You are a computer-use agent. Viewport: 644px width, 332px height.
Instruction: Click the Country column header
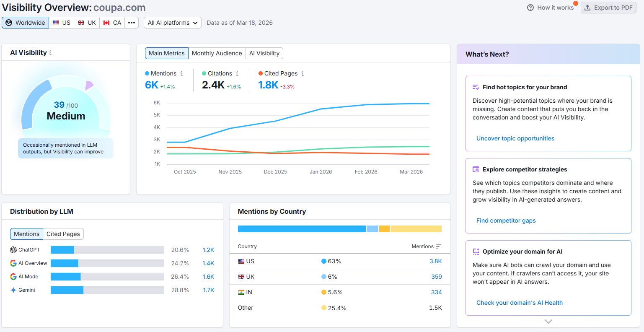coord(247,246)
